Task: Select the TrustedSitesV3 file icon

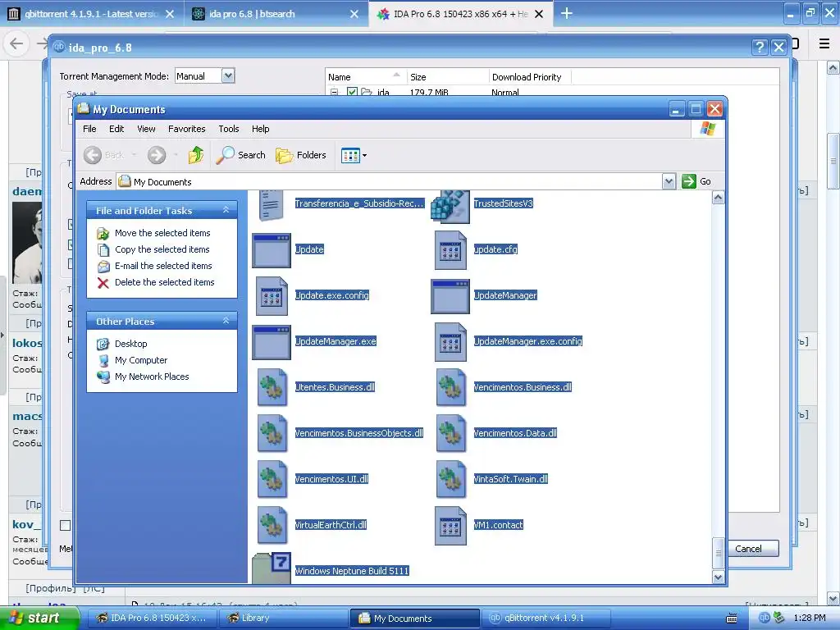Action: coord(450,206)
